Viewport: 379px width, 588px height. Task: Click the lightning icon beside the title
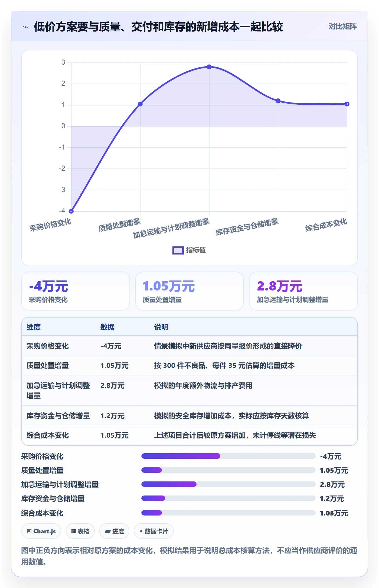(x=26, y=27)
